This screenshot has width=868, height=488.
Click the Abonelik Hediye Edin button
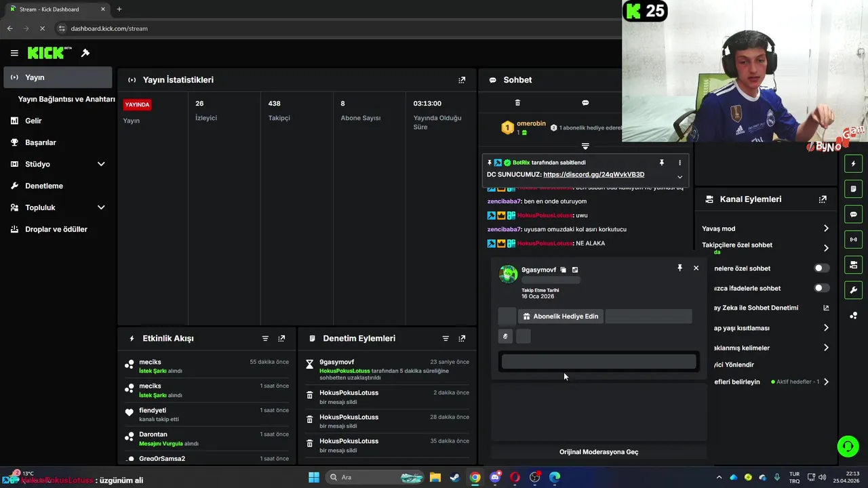[x=561, y=317]
